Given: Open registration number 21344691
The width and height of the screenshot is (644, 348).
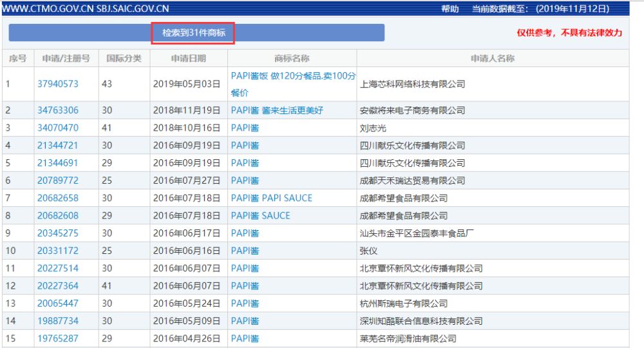Looking at the screenshot, I should click(58, 163).
